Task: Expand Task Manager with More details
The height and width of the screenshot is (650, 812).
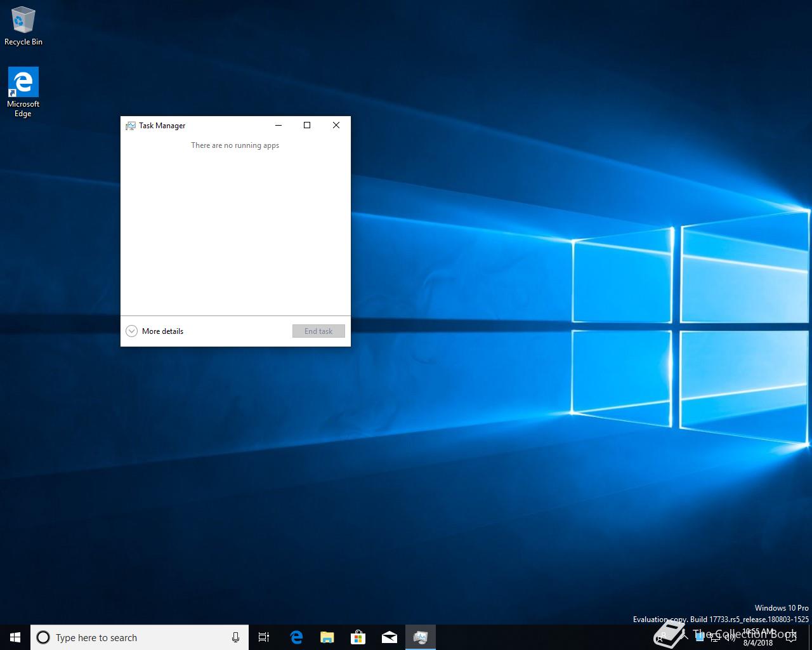Action: [155, 331]
